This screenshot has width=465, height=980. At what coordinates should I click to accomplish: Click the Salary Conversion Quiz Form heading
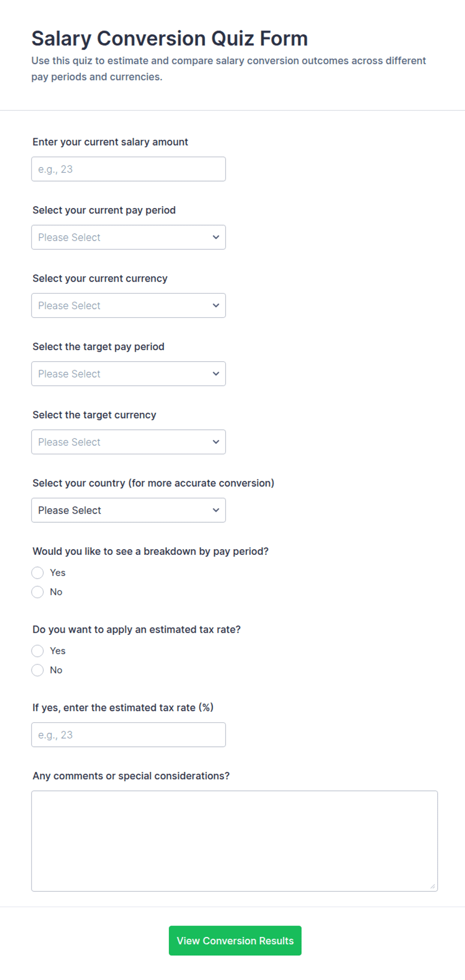(x=169, y=39)
